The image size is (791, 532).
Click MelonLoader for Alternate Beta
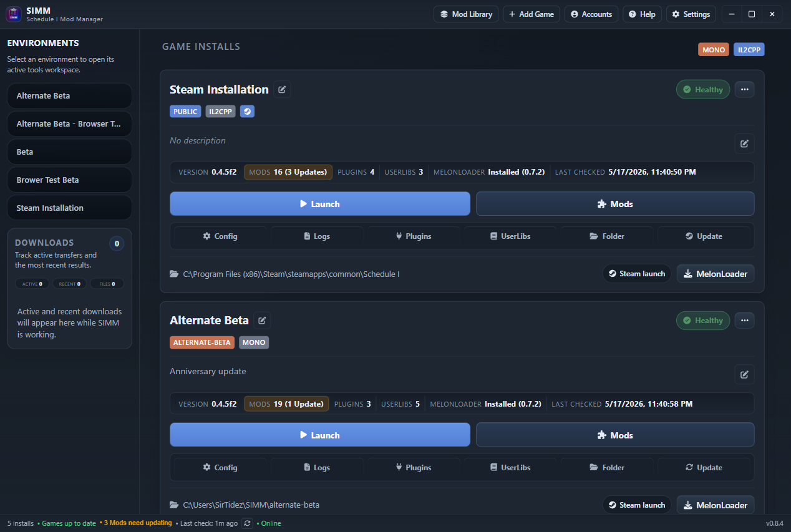point(716,505)
